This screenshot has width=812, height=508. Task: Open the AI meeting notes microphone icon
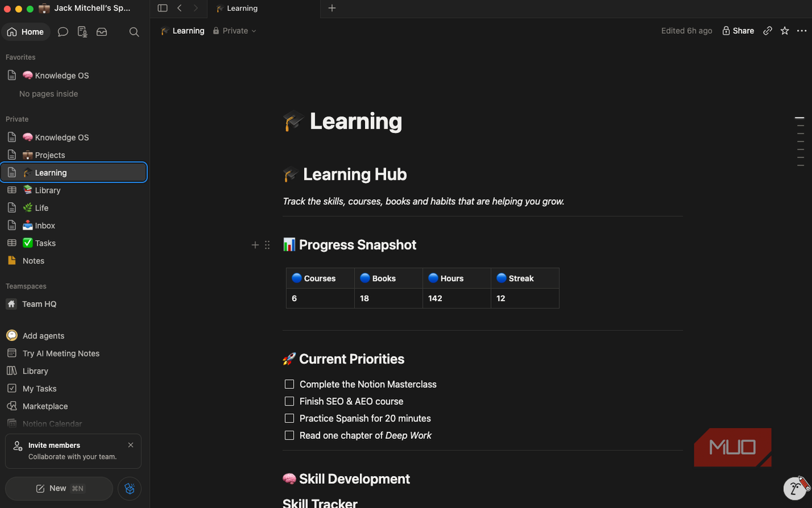[x=82, y=32]
